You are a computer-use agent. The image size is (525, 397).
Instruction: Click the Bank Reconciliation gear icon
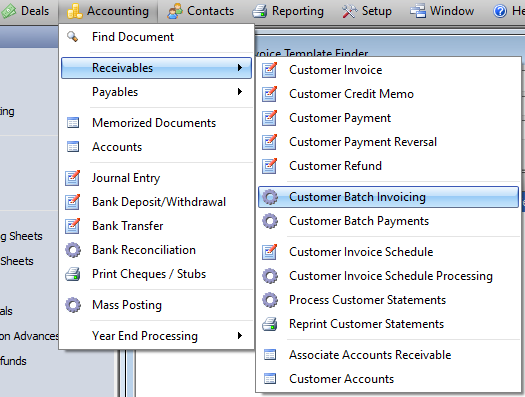73,250
